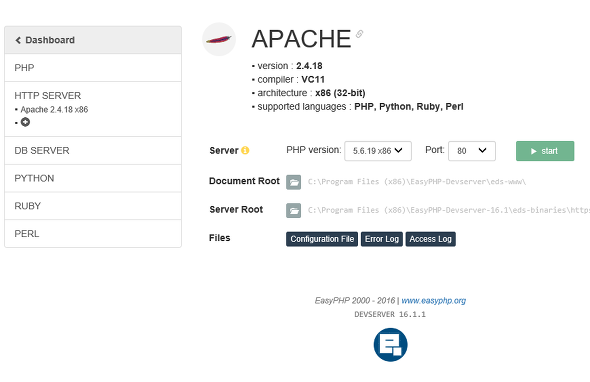Open the Port dropdown
This screenshot has width=590, height=382.
point(472,151)
